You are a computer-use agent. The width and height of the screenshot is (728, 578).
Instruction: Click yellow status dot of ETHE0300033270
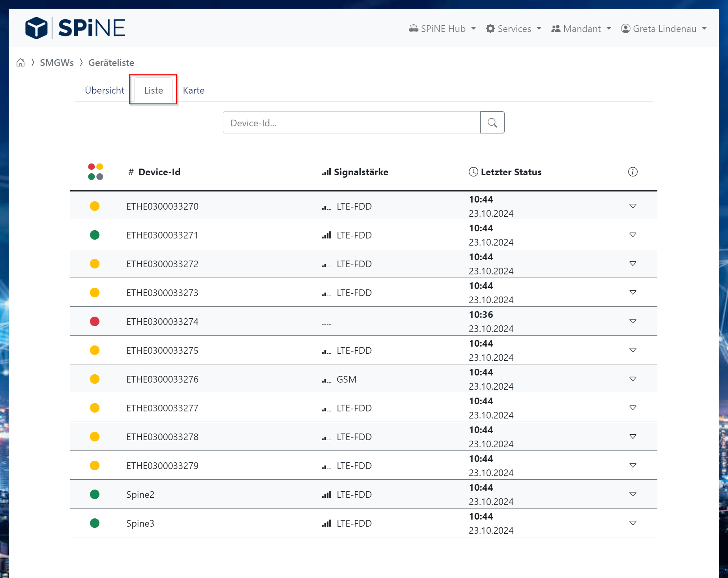(x=95, y=206)
